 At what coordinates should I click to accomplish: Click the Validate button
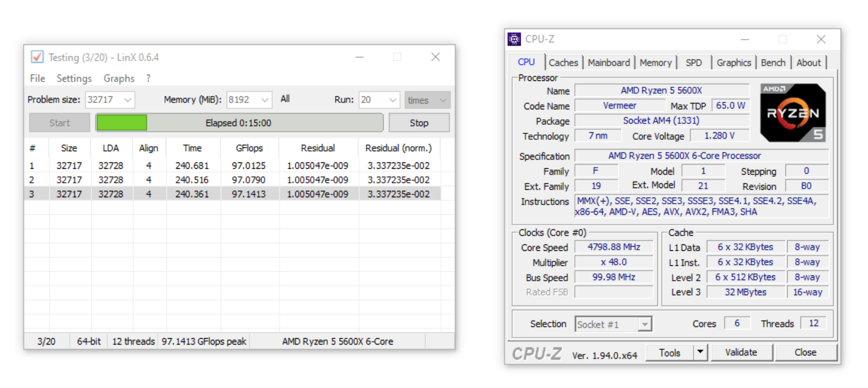[x=741, y=353]
